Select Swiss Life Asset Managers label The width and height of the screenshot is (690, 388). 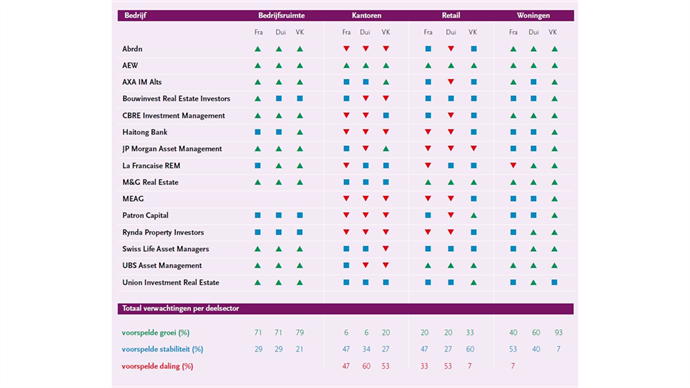pyautogui.click(x=165, y=249)
